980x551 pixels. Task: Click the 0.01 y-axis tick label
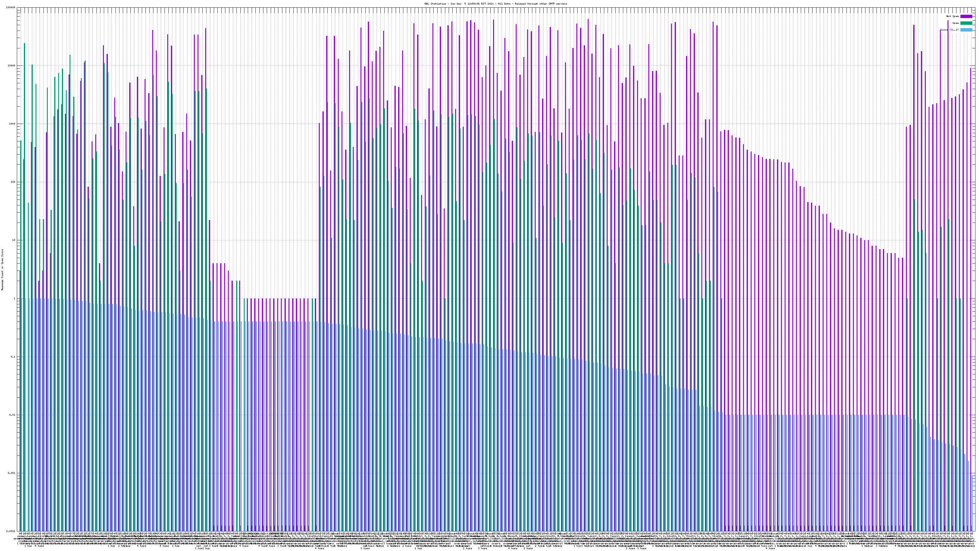tap(13, 415)
